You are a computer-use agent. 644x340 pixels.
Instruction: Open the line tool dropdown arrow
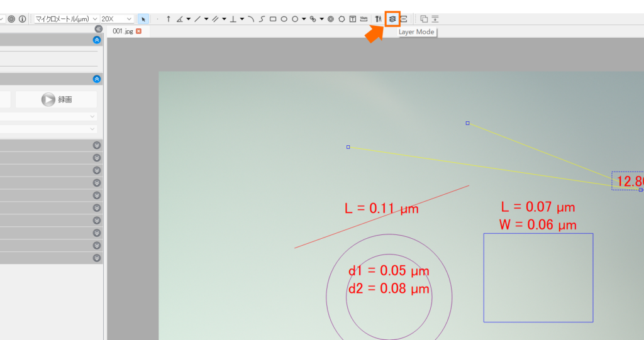click(206, 19)
